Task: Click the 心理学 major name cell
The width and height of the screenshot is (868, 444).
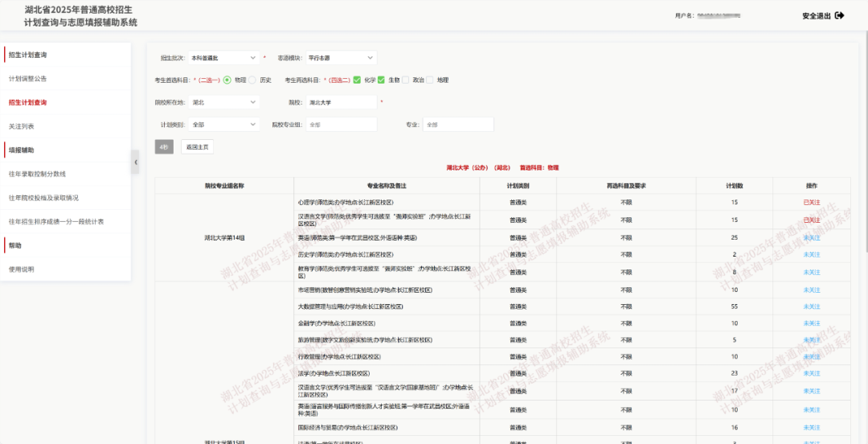Action: click(387, 203)
